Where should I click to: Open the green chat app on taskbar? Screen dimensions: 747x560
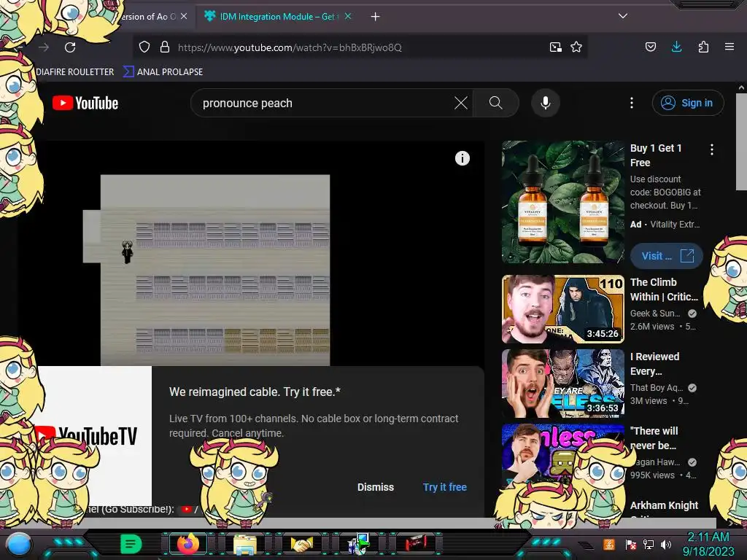pos(131,544)
